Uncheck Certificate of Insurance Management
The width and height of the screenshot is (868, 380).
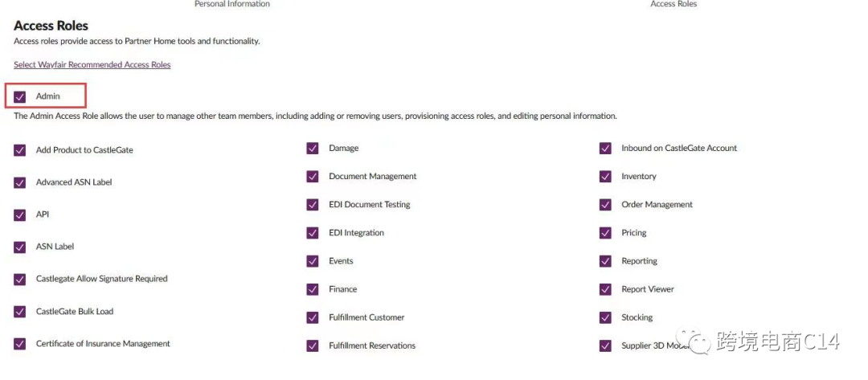20,344
